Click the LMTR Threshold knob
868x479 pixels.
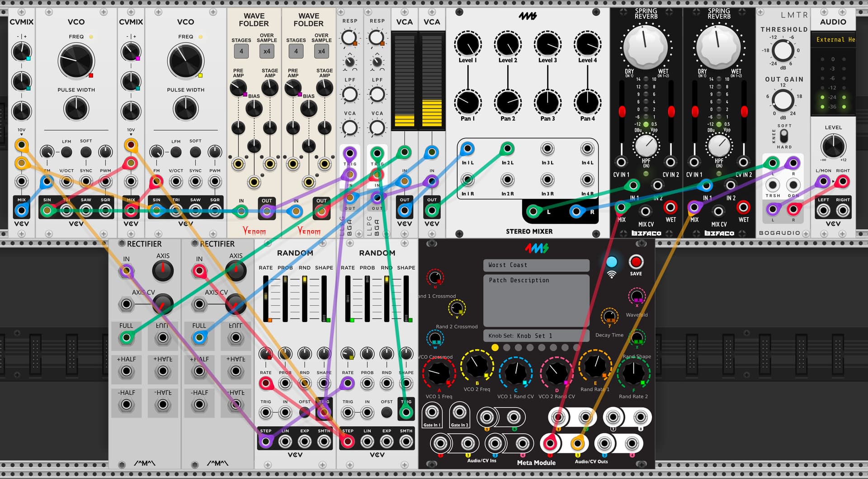click(783, 50)
